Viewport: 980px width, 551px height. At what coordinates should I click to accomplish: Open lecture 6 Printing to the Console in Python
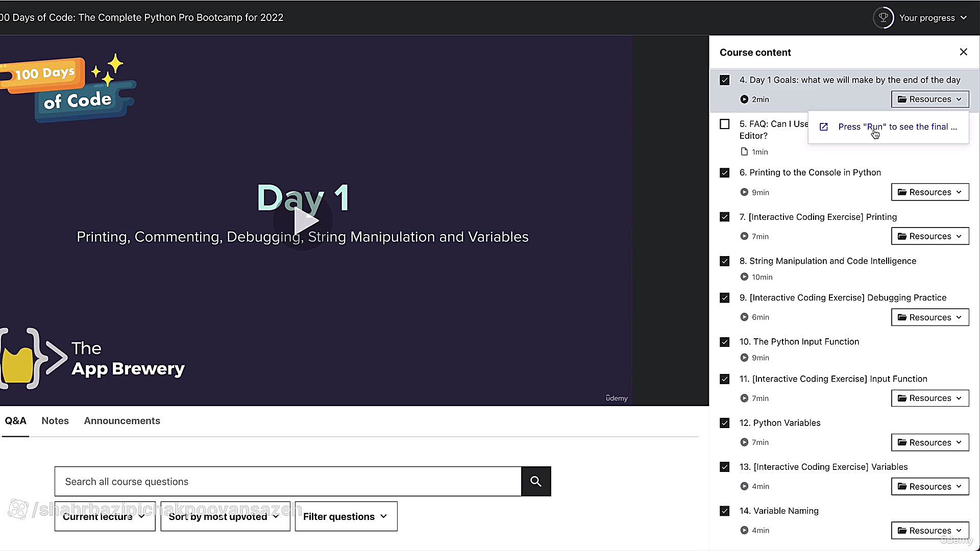(810, 172)
